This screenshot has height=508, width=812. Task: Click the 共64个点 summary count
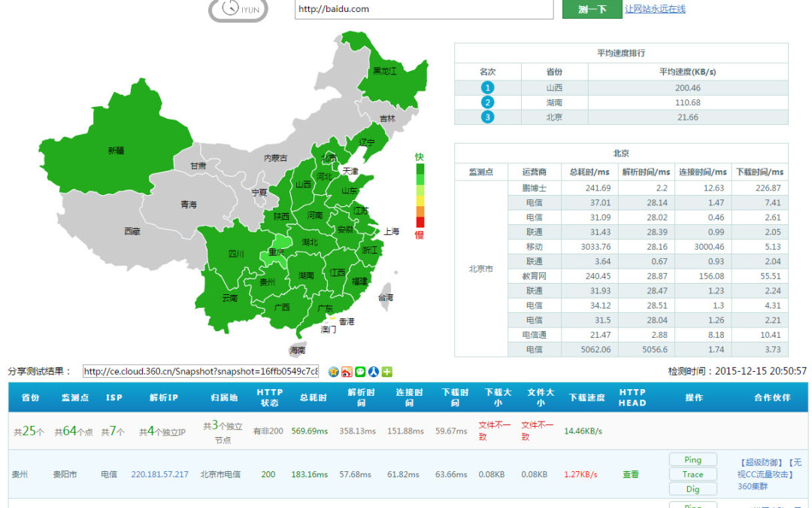click(74, 431)
